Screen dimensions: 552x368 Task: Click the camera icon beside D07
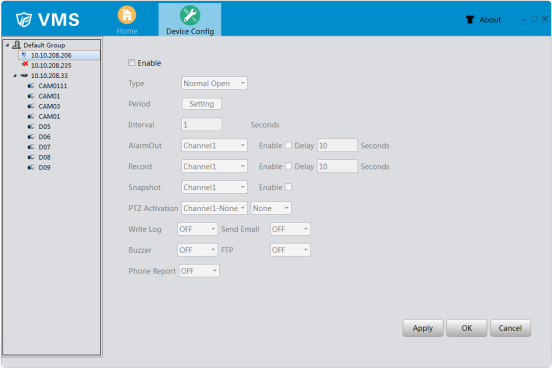coord(31,147)
